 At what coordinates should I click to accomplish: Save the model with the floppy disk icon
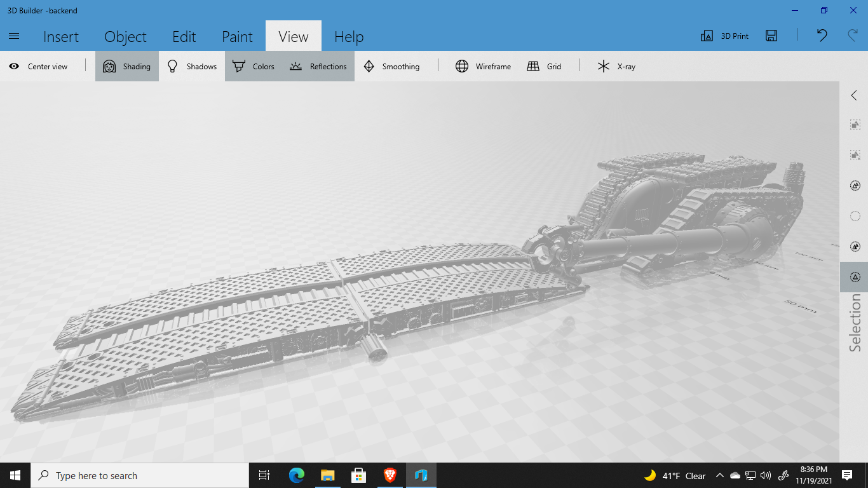pos(771,36)
